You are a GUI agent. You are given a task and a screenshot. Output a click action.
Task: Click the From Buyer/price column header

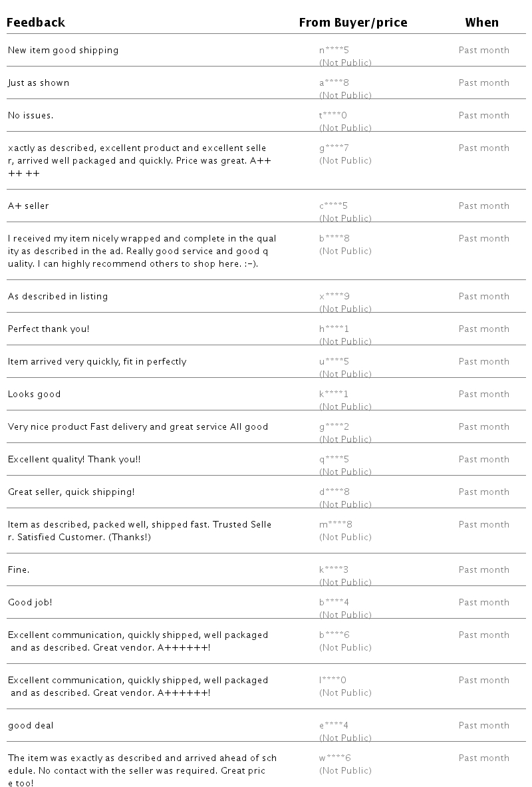point(353,23)
